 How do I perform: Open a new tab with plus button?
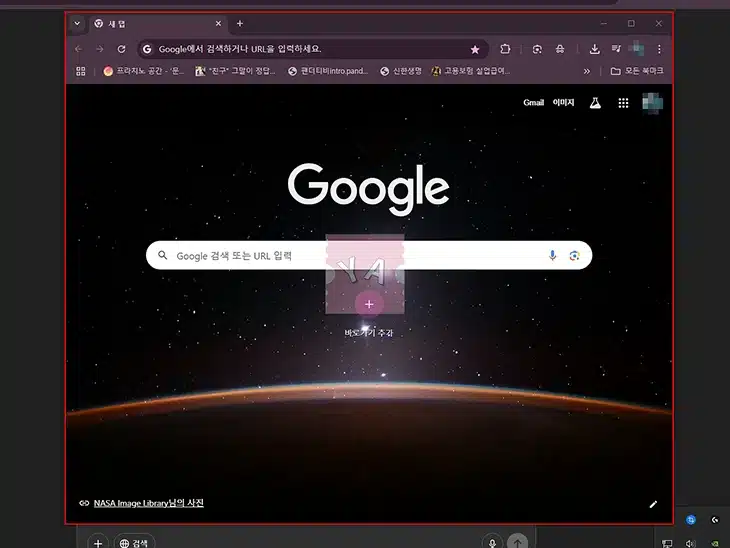pos(240,23)
